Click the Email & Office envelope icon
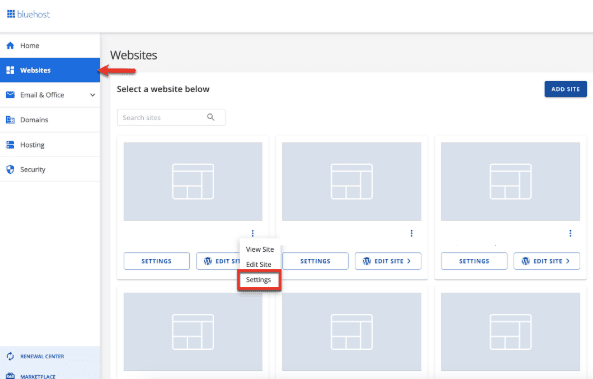The width and height of the screenshot is (593, 379). pyautogui.click(x=10, y=95)
